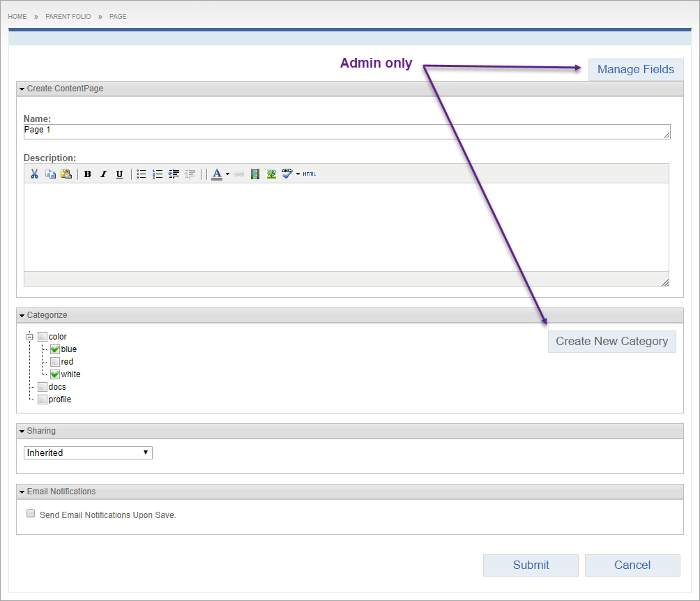Insert media with the film strip icon
Viewport: 700px width, 601px height.
[255, 174]
